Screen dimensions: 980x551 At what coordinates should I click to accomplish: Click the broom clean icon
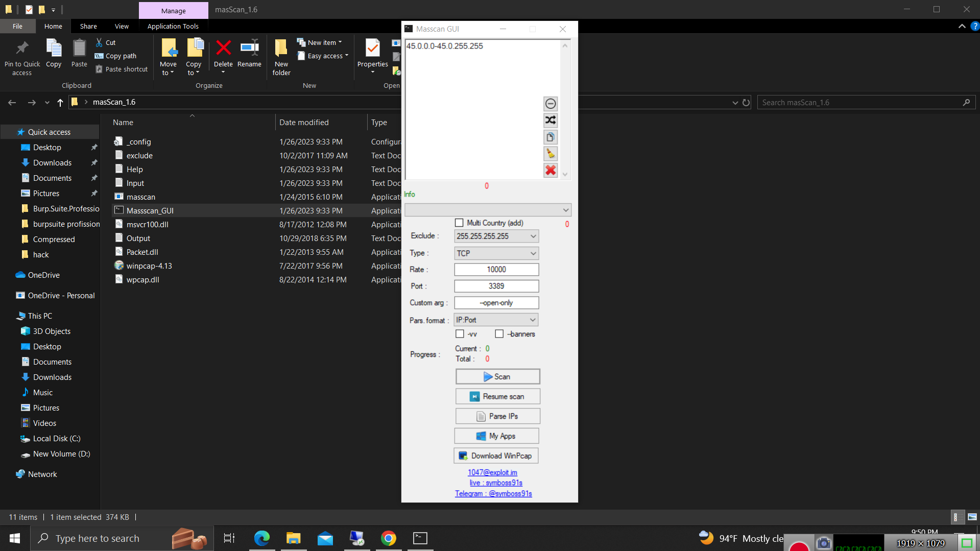click(550, 154)
